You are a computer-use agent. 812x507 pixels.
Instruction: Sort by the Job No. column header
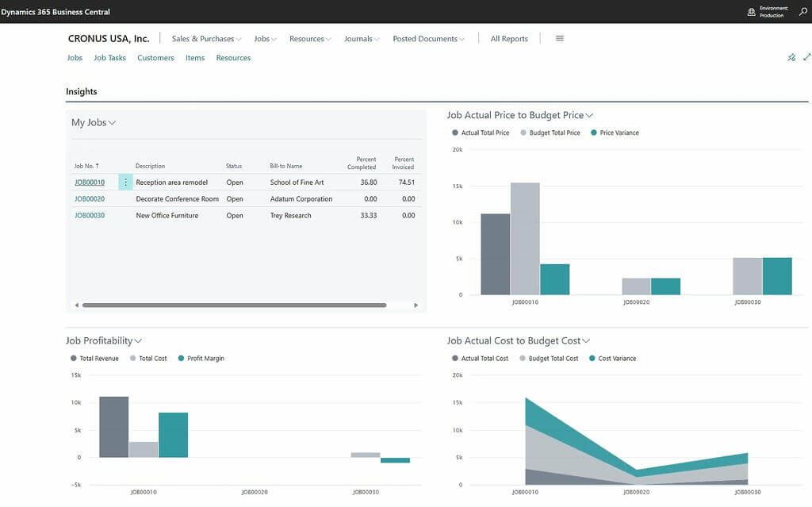click(86, 166)
